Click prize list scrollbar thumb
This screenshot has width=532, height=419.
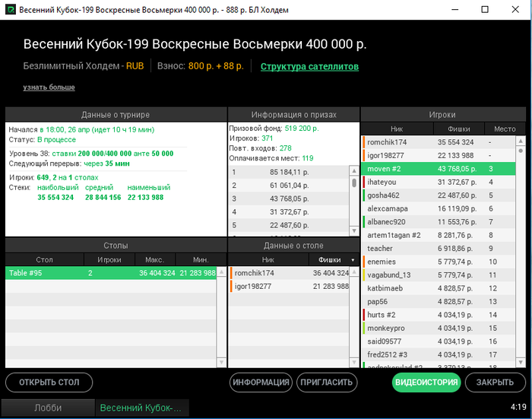[354, 183]
